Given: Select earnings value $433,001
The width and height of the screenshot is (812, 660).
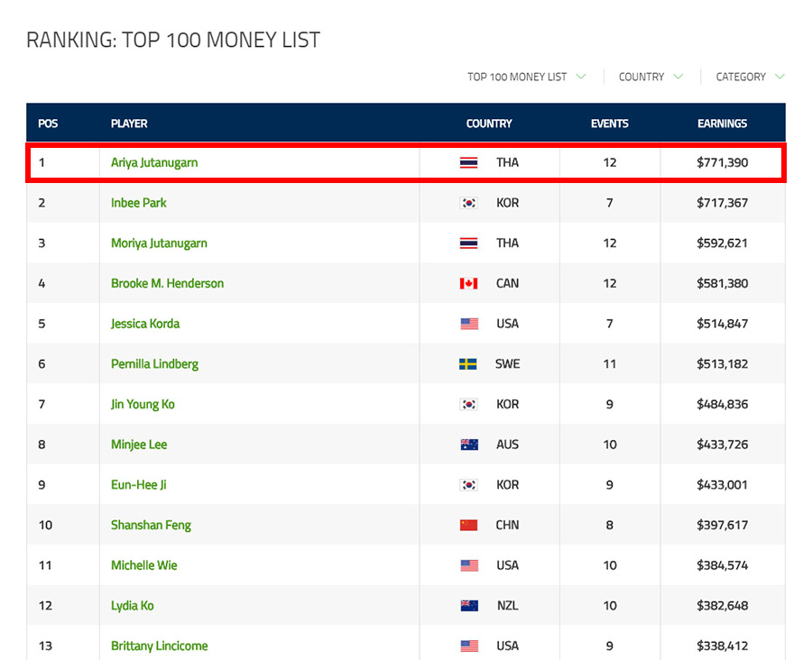Looking at the screenshot, I should 722,485.
